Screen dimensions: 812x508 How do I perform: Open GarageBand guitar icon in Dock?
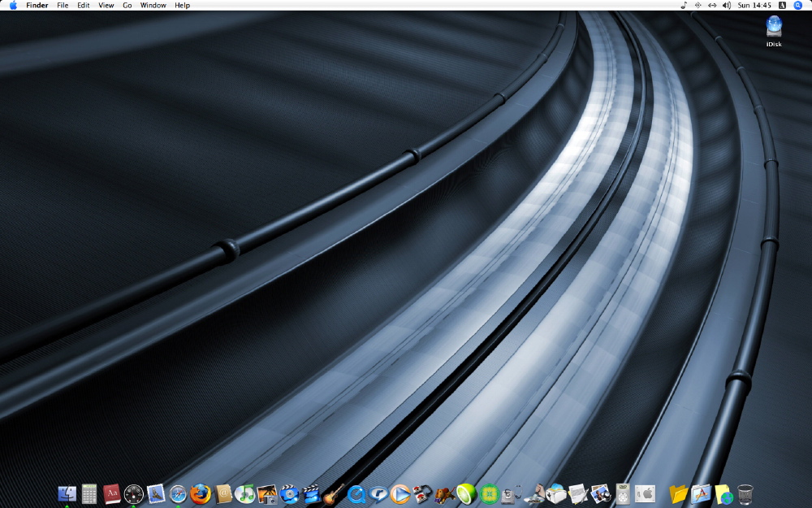pyautogui.click(x=334, y=493)
